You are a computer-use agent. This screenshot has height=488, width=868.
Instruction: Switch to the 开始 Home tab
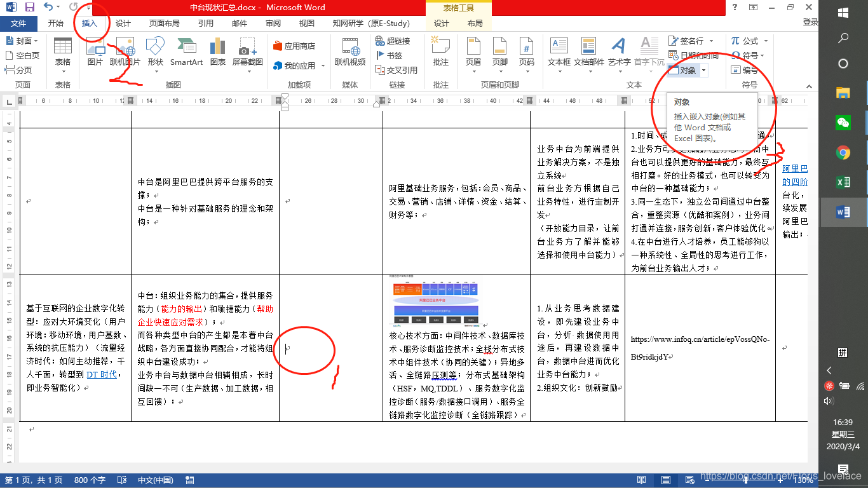56,24
